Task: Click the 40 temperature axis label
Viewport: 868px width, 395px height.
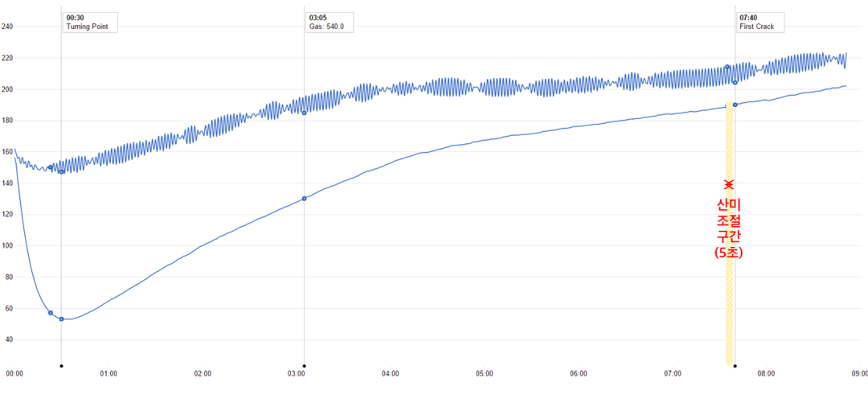Action: [x=10, y=340]
